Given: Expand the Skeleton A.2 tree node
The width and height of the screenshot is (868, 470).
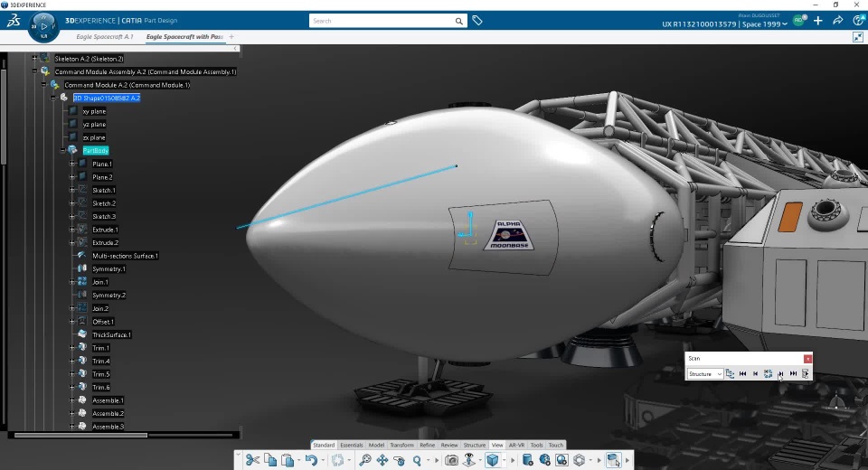Looking at the screenshot, I should click(34, 58).
